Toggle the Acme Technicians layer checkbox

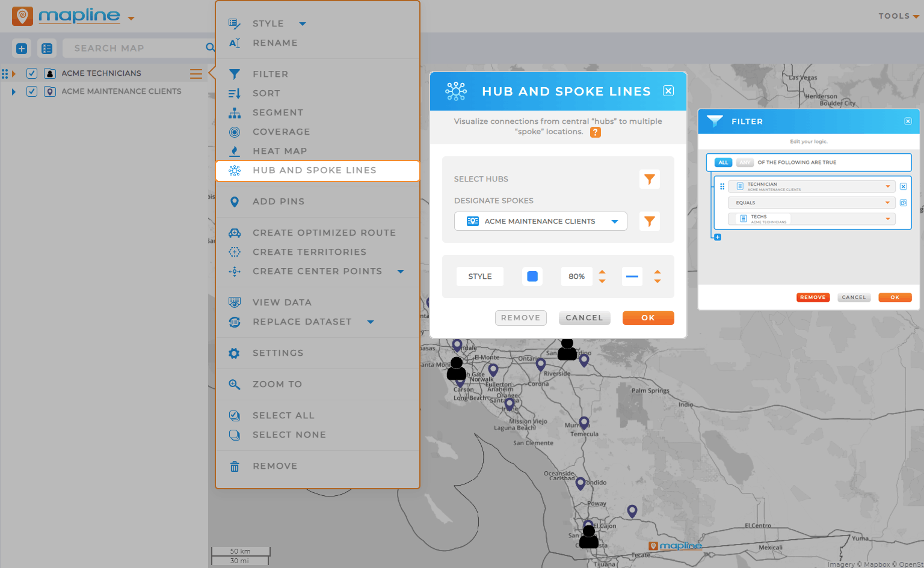[32, 73]
